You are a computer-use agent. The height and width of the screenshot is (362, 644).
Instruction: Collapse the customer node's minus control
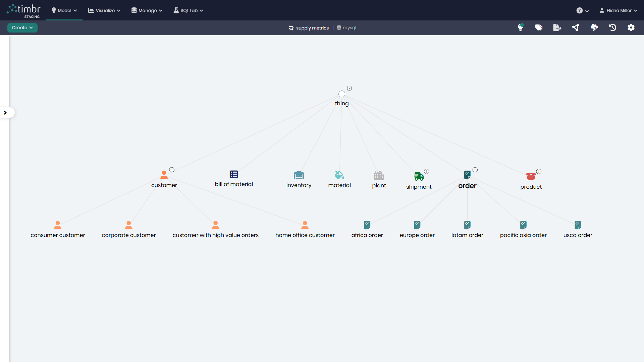(x=172, y=170)
